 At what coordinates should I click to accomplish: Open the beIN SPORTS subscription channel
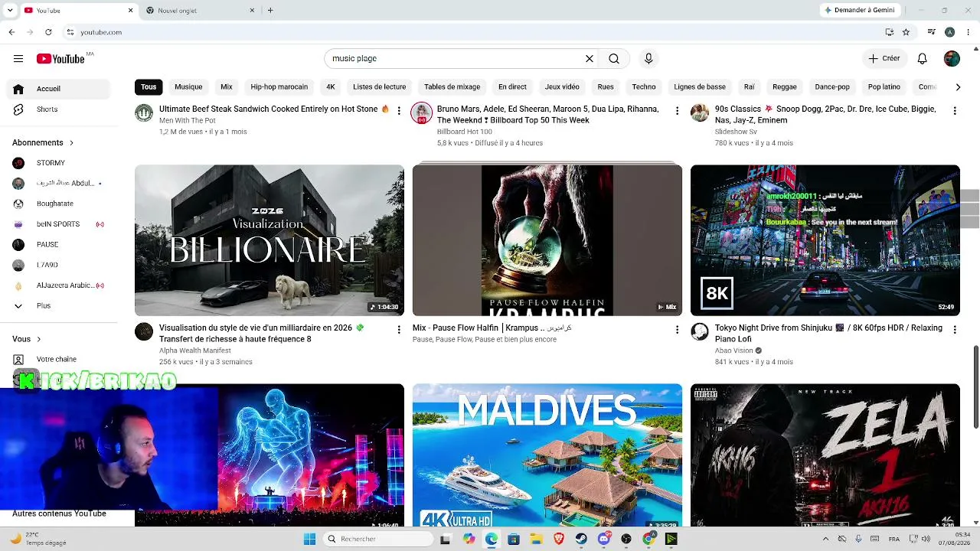tap(58, 224)
